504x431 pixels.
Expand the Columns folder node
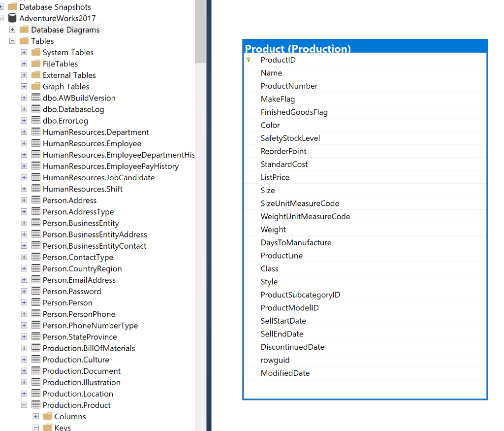tap(35, 416)
